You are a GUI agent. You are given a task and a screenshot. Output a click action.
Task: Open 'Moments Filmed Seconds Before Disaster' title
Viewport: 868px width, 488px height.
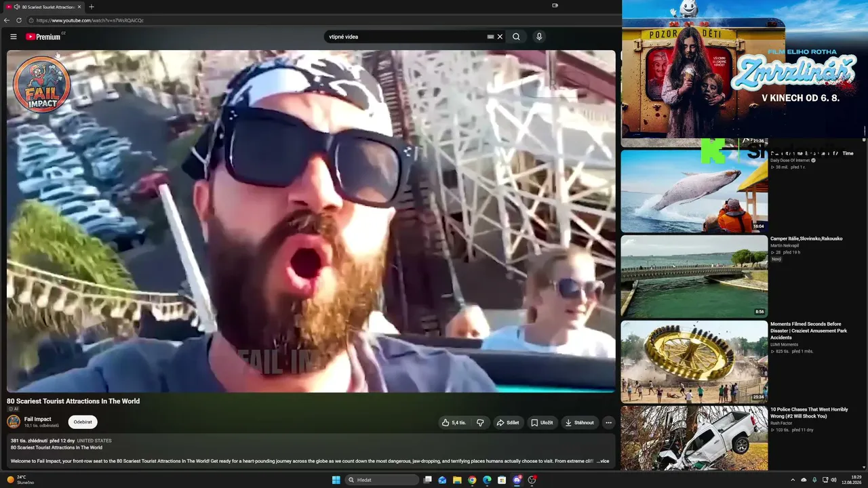(x=809, y=330)
